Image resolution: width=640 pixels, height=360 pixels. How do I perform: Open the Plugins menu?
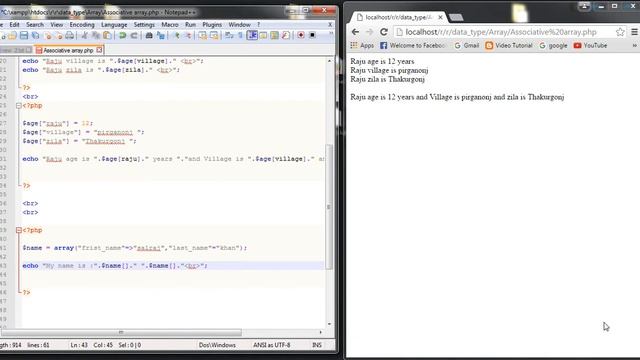pyautogui.click(x=212, y=24)
